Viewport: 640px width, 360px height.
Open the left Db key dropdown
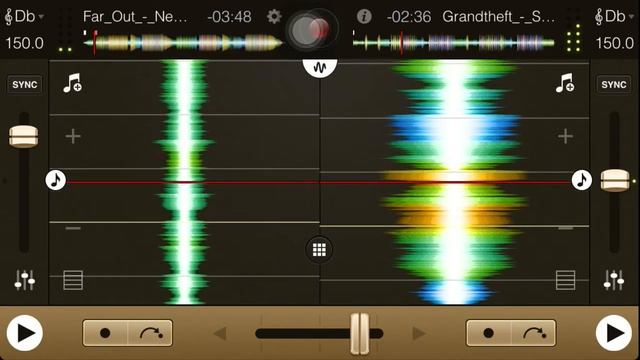click(x=24, y=17)
